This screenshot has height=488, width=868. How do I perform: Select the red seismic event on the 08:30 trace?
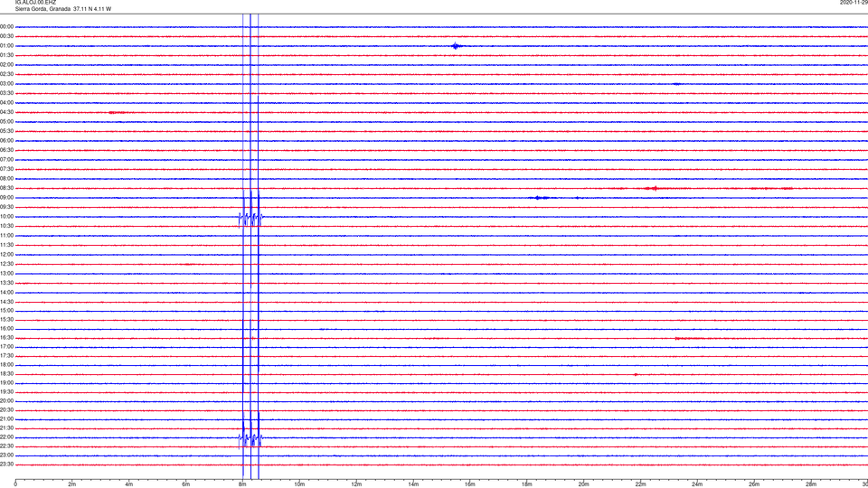point(654,188)
